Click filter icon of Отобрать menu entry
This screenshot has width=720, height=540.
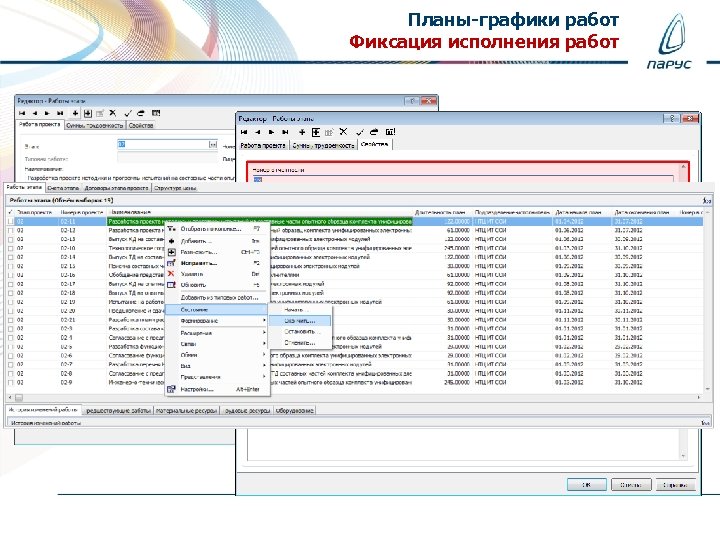click(171, 229)
